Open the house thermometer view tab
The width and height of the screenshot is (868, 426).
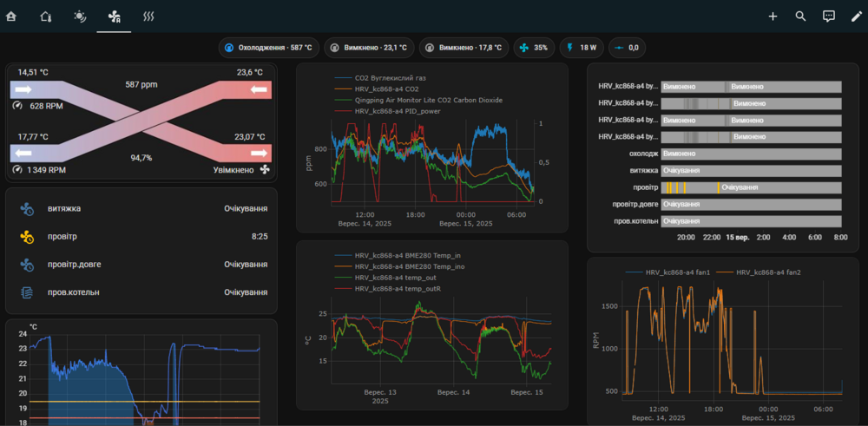pyautogui.click(x=46, y=16)
